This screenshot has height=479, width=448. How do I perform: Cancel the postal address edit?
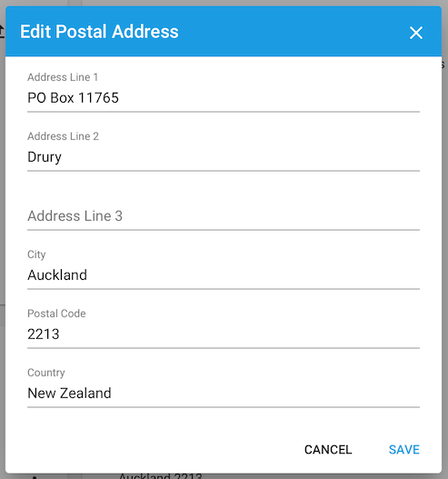[328, 449]
